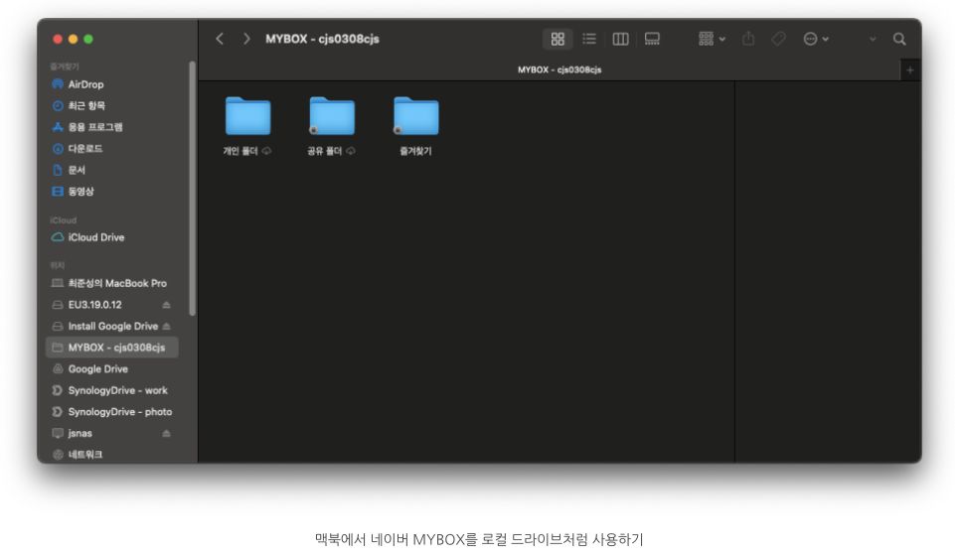Select the 개인 폴더 folder
955x560 pixels.
[247, 116]
